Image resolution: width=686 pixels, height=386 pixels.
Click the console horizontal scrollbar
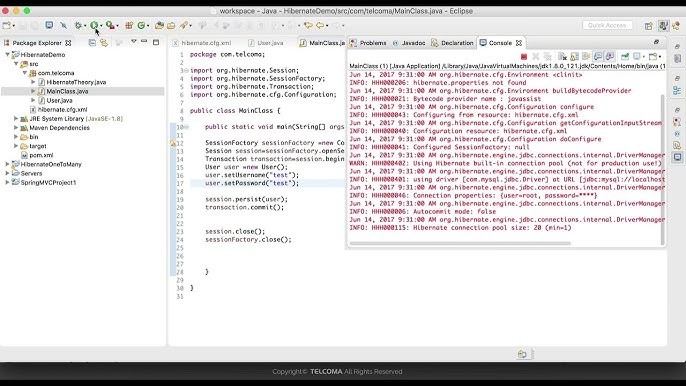point(460,243)
